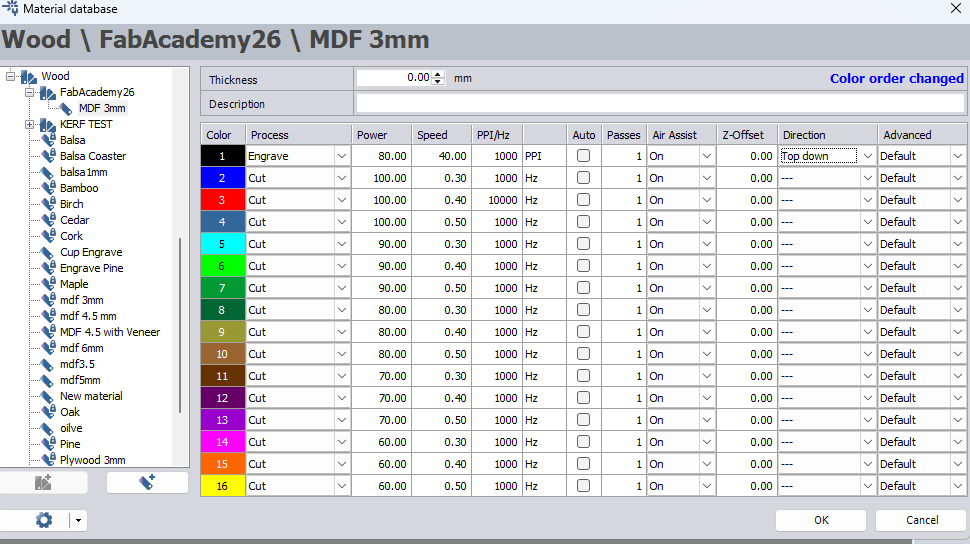Tick Auto checkbox for color 12
The height and width of the screenshot is (544, 970).
pyautogui.click(x=583, y=398)
